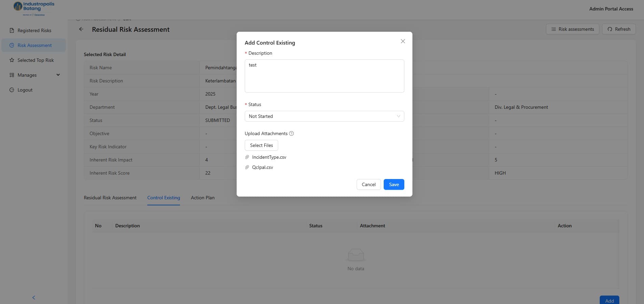
Task: Click the Upload Attachments help icon
Action: coord(291,133)
